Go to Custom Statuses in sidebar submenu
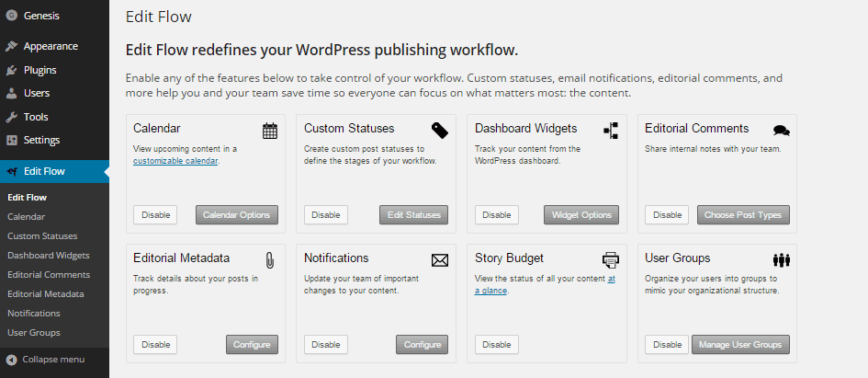This screenshot has height=378, width=868. click(42, 236)
